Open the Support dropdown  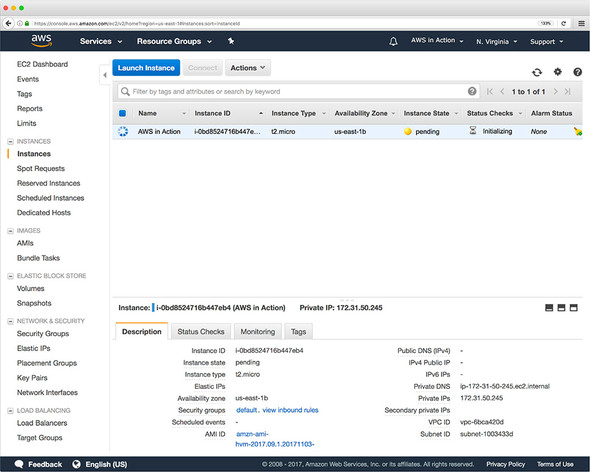[x=546, y=41]
